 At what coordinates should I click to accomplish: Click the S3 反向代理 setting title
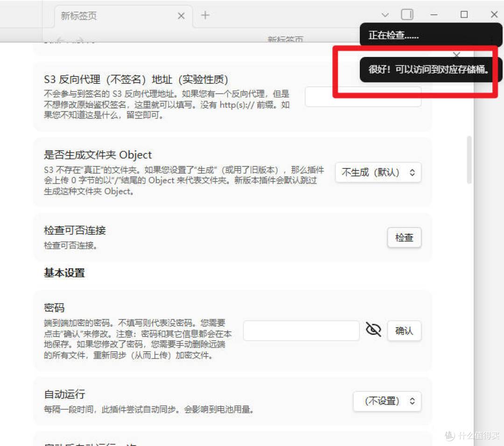(x=136, y=79)
